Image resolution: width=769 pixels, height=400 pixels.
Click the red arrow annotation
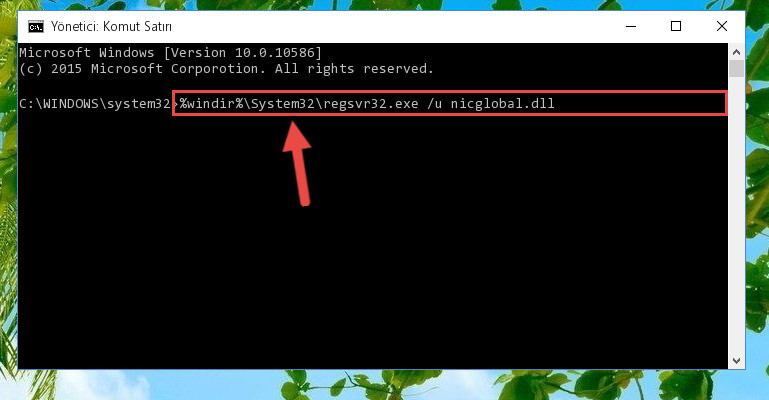298,164
